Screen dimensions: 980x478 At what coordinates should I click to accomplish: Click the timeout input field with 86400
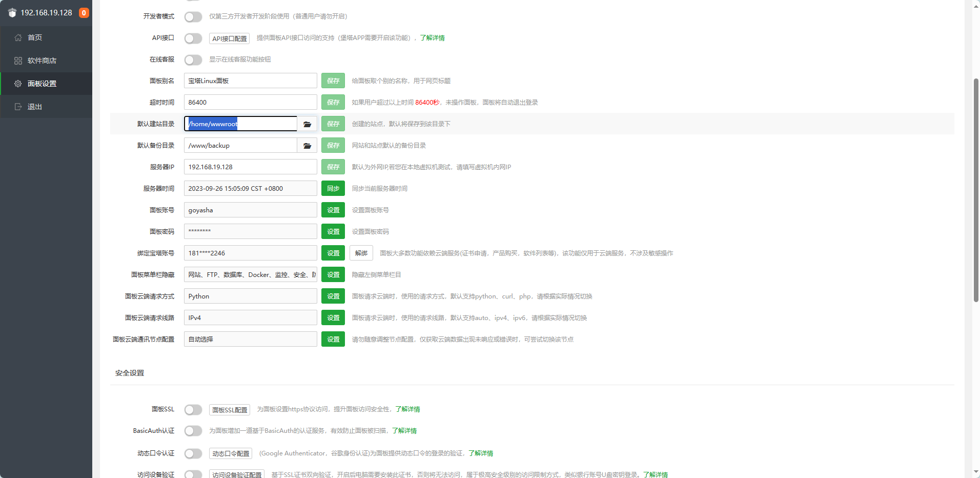250,103
